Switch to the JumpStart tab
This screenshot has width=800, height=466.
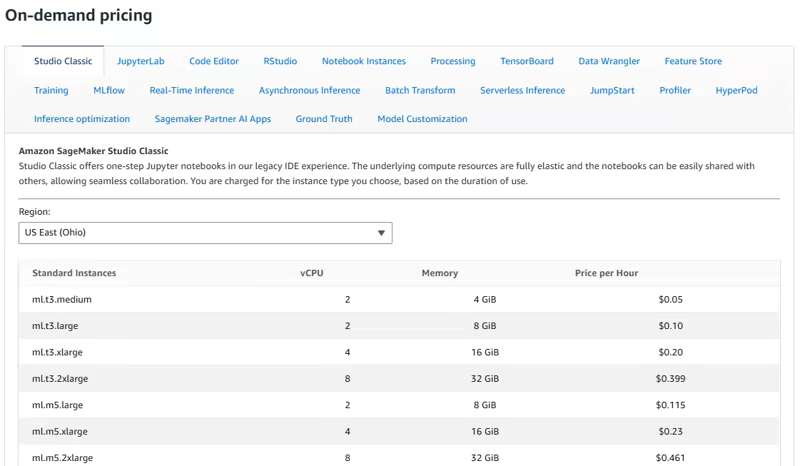612,90
